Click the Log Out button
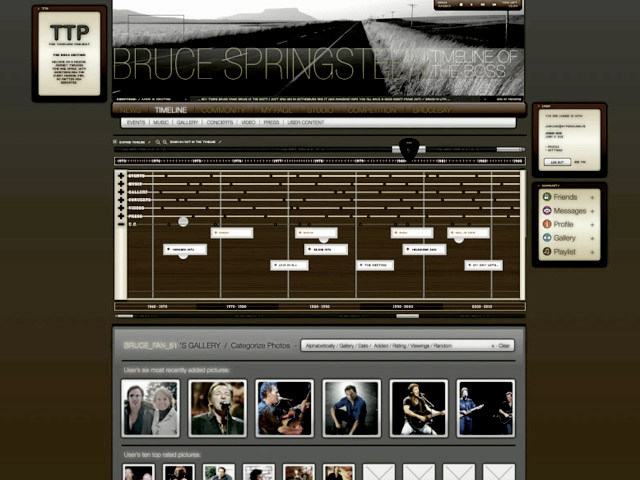 point(558,162)
